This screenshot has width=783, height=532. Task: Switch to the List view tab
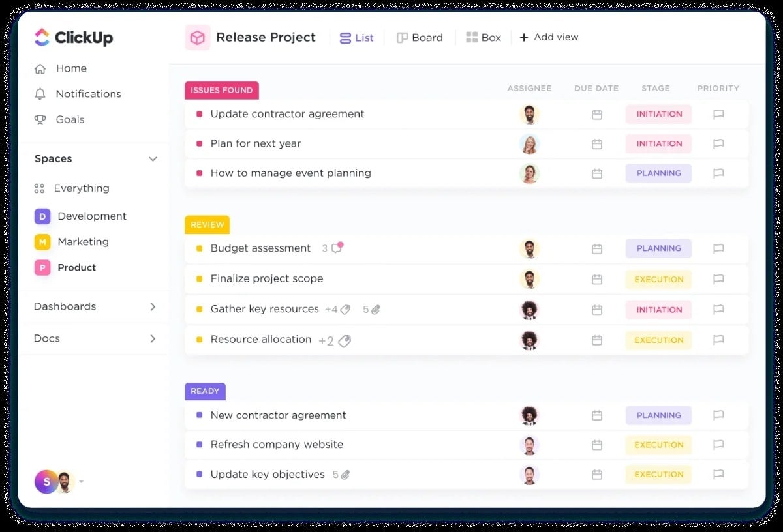[x=356, y=38]
